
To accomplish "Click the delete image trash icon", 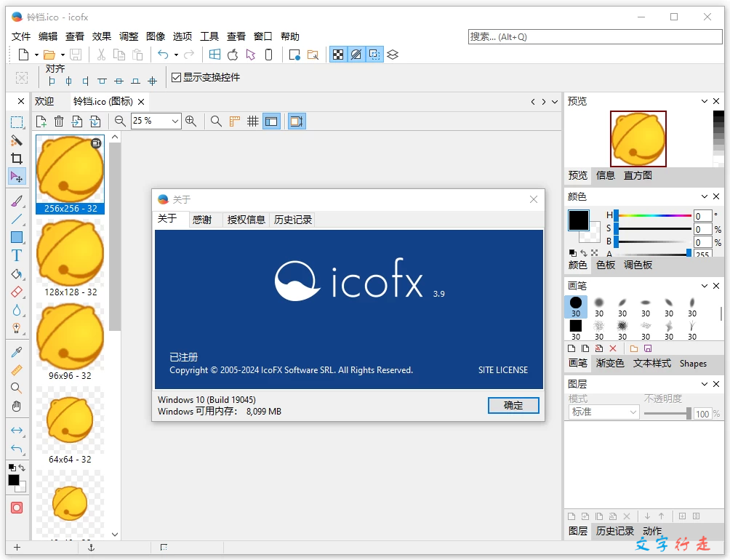I will click(59, 121).
